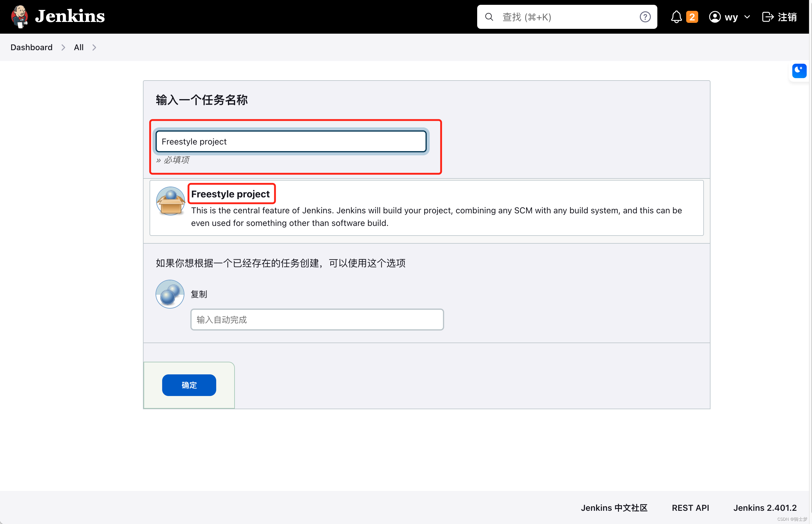Screen dimensions: 812x524
Task: Open the search help question-mark icon
Action: (645, 17)
